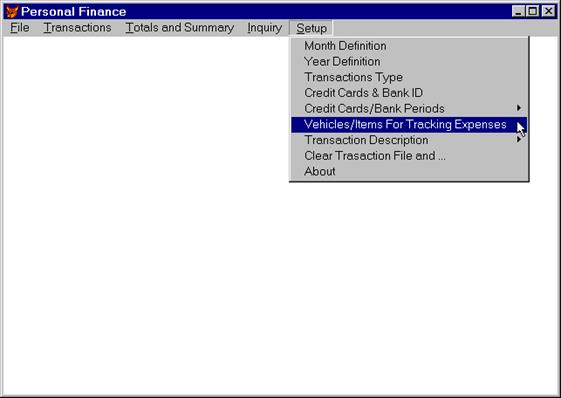Open the Inquiry menu
Image resolution: width=561 pixels, height=398 pixels.
tap(264, 28)
